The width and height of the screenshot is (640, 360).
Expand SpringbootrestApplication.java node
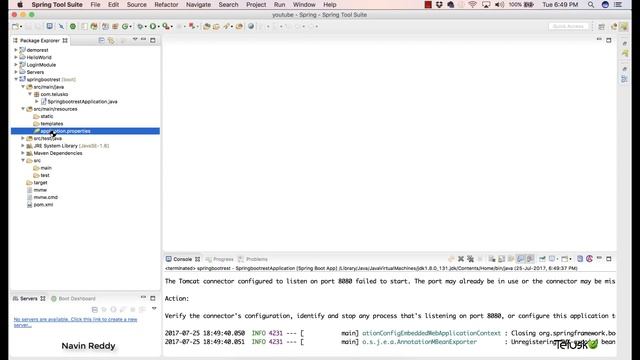pyautogui.click(x=37, y=101)
